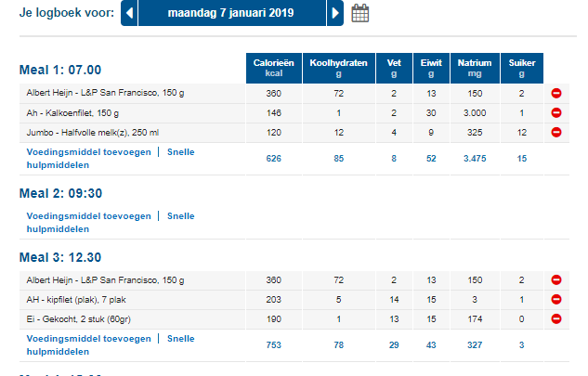
Task: Add food via Voedingsmiddel toevoegen in Meal 2
Action: coord(88,215)
